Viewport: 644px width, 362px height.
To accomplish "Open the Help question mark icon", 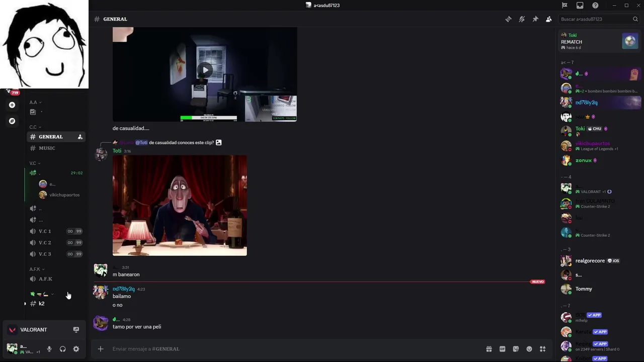I will 595,6.
